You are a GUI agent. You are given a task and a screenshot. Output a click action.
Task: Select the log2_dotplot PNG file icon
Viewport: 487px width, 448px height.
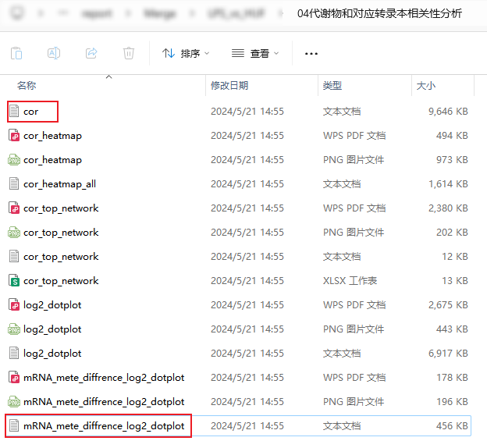(14, 329)
